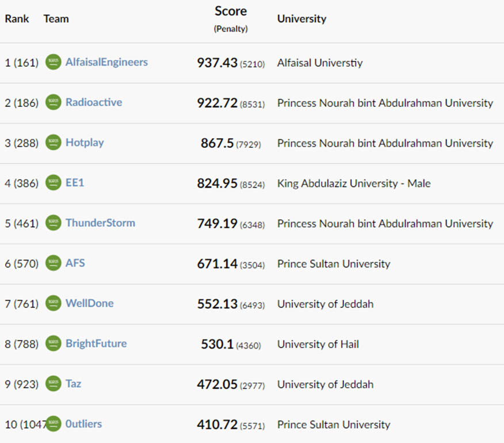Click the flag icon next to AFS
Screen dimensions: 504x443
click(x=53, y=263)
